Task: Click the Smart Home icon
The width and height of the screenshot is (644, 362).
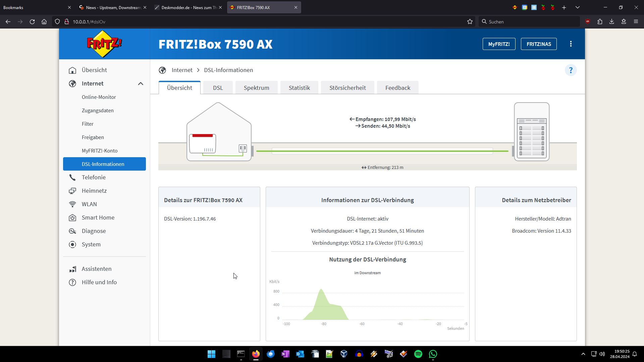Action: coord(72,218)
